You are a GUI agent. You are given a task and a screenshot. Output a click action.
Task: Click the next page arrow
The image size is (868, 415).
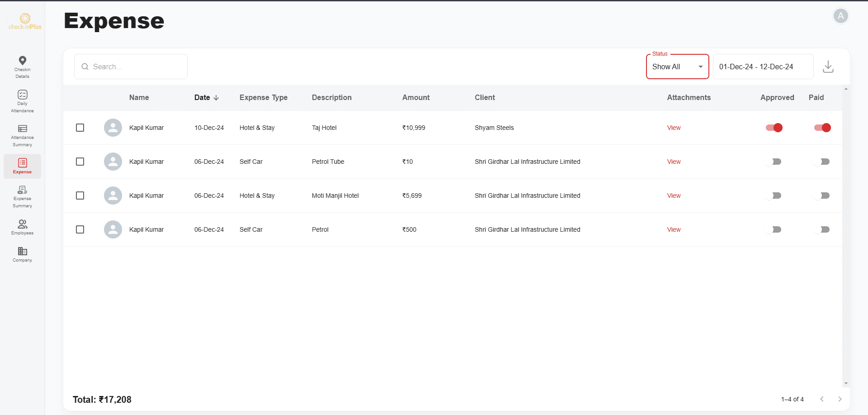(x=840, y=399)
